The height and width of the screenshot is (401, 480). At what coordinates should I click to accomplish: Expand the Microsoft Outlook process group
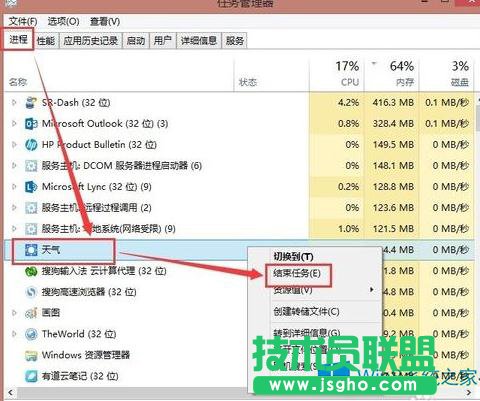[14, 123]
